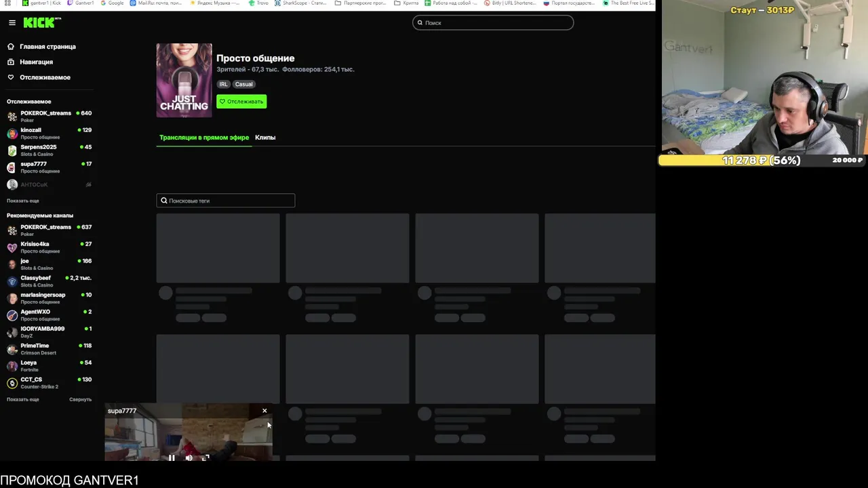868x488 pixels.
Task: Open the Google bookmark
Action: [112, 3]
